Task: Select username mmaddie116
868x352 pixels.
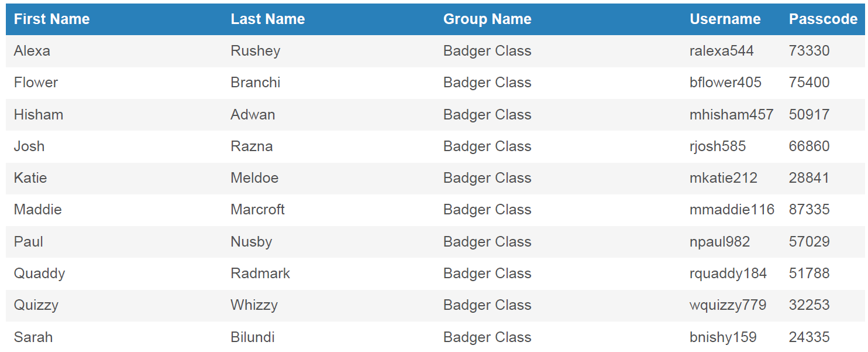Action: (732, 210)
